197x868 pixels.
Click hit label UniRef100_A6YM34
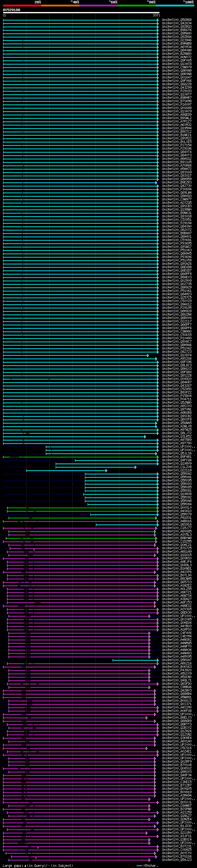click(176, 47)
